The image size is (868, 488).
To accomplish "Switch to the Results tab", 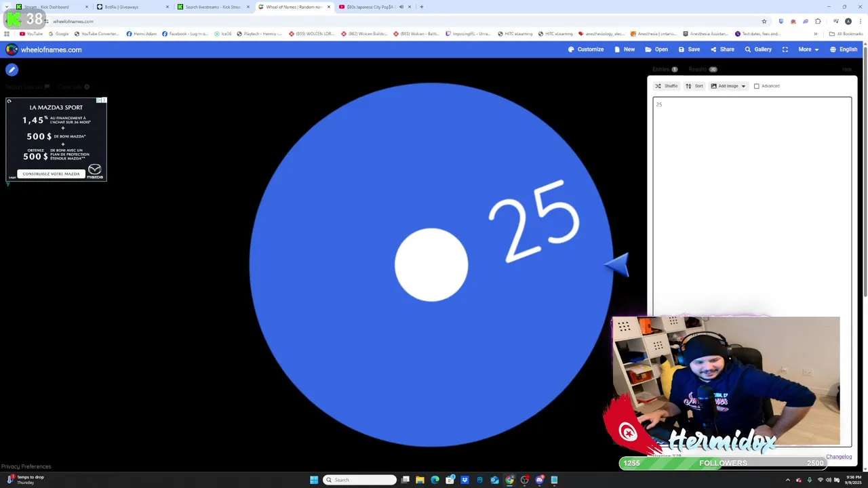I will pos(703,69).
